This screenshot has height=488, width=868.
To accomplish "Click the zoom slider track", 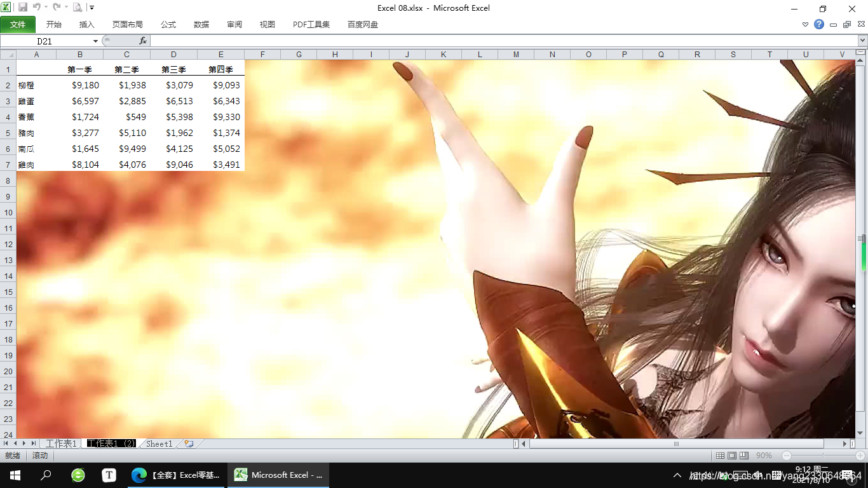I will click(824, 456).
